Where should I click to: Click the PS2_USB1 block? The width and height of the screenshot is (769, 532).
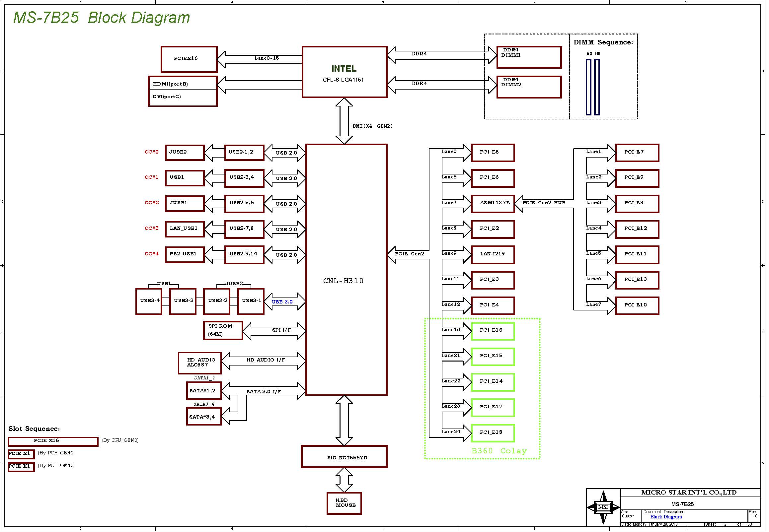[185, 254]
